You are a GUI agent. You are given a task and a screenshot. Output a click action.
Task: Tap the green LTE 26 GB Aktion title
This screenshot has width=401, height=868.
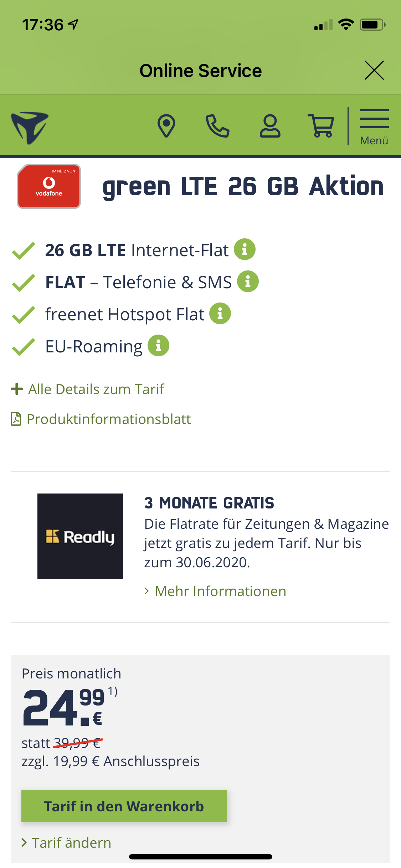tap(243, 186)
